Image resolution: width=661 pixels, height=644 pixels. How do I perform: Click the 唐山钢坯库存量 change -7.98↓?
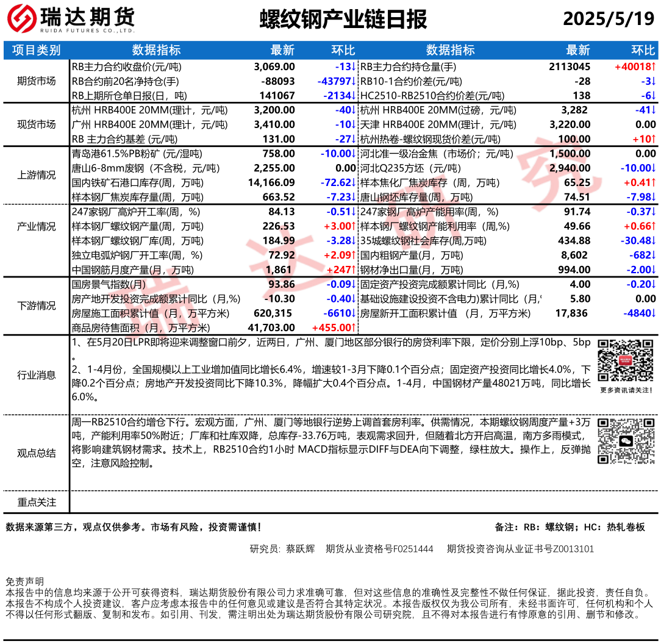click(x=641, y=198)
